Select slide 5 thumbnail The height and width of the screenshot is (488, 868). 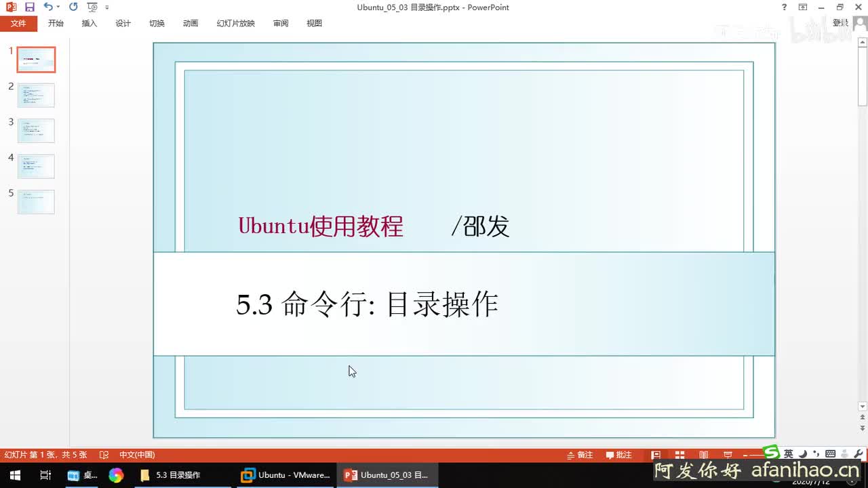[x=36, y=201]
